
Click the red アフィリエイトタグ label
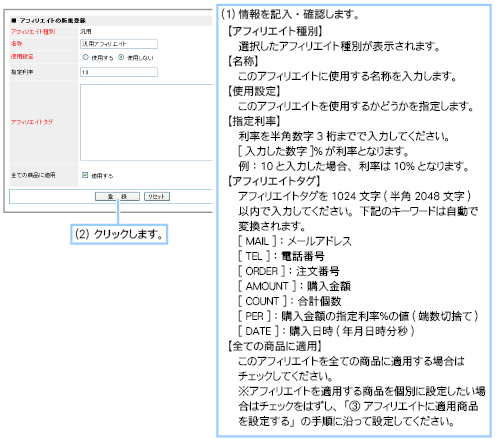click(32, 122)
